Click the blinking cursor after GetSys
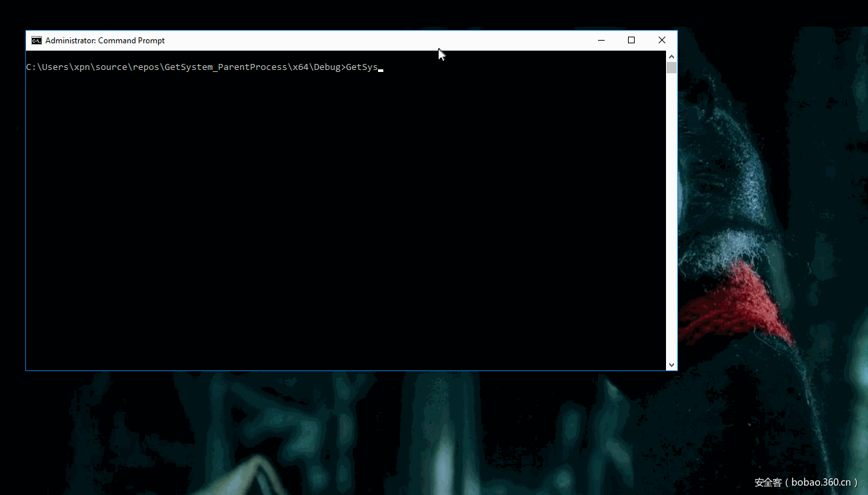Image resolution: width=868 pixels, height=495 pixels. coord(381,69)
